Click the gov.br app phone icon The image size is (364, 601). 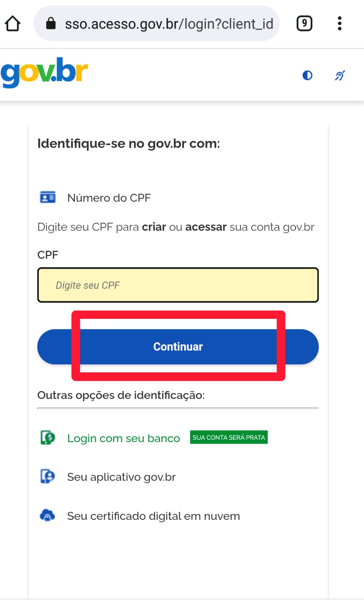(x=47, y=476)
